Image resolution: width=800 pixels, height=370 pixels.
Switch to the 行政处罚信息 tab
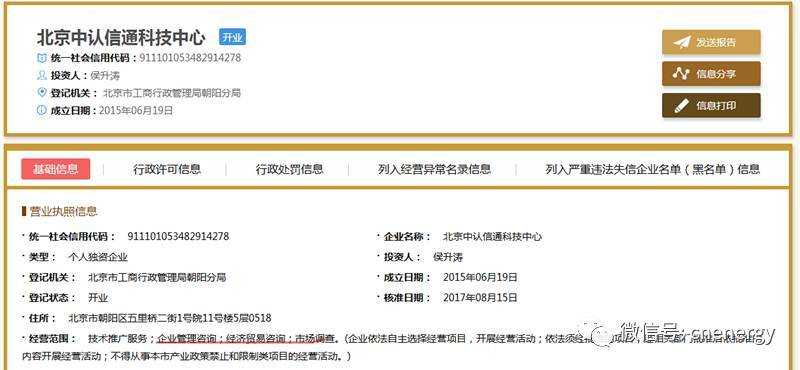click(x=289, y=169)
